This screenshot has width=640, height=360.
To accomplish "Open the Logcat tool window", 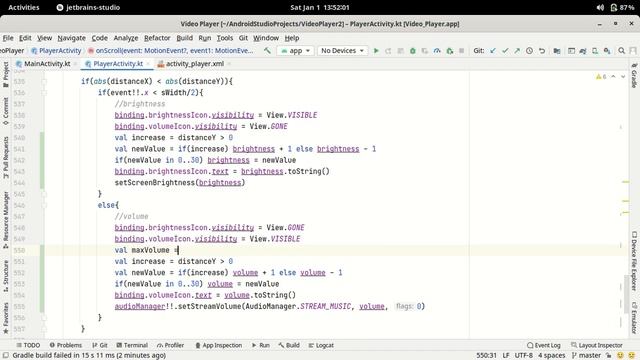I will coord(321,345).
